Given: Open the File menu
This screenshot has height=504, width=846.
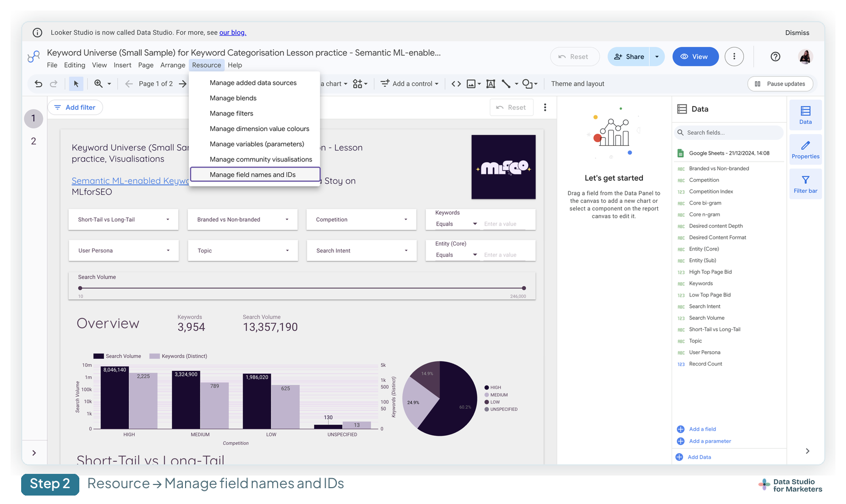Looking at the screenshot, I should pos(52,65).
